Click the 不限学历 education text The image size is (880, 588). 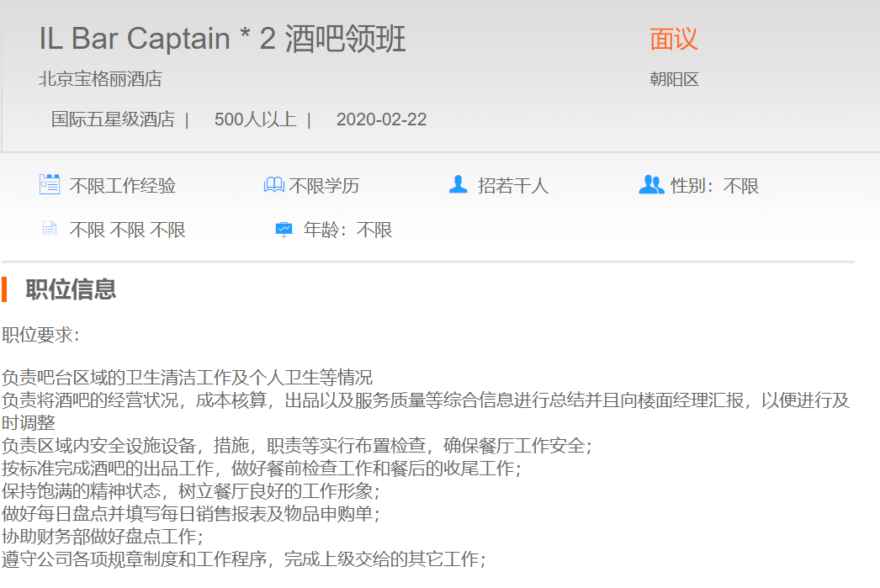(324, 186)
